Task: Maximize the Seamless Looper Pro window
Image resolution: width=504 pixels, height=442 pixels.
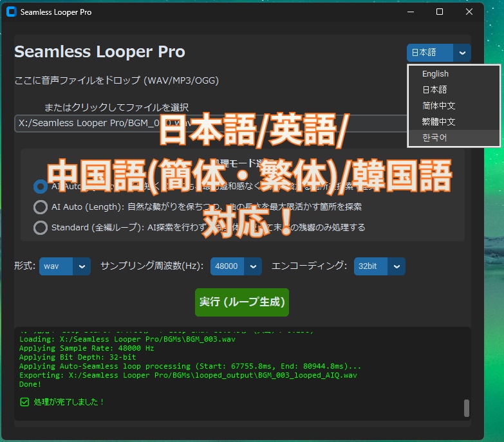Action: [x=440, y=12]
